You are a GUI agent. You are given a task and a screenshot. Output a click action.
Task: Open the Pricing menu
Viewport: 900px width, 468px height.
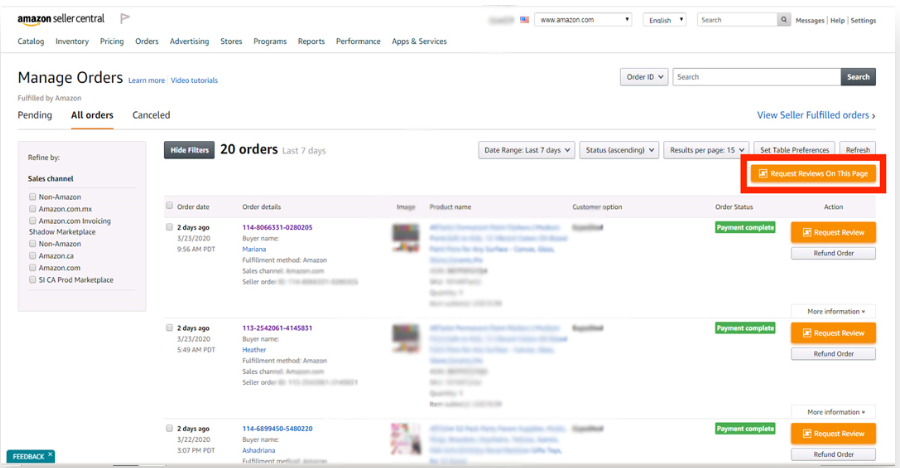click(x=111, y=41)
